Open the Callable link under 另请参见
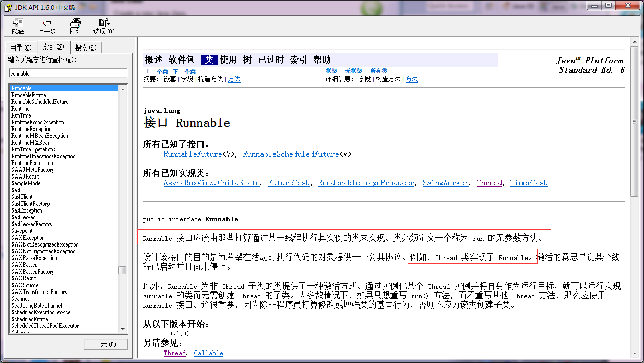The image size is (644, 363). (x=208, y=353)
